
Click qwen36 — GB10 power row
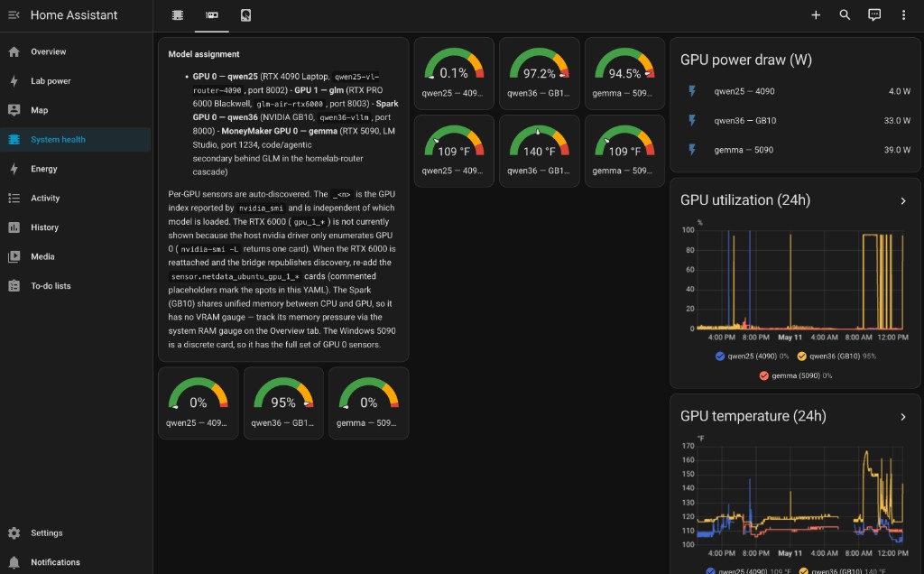[796, 121]
